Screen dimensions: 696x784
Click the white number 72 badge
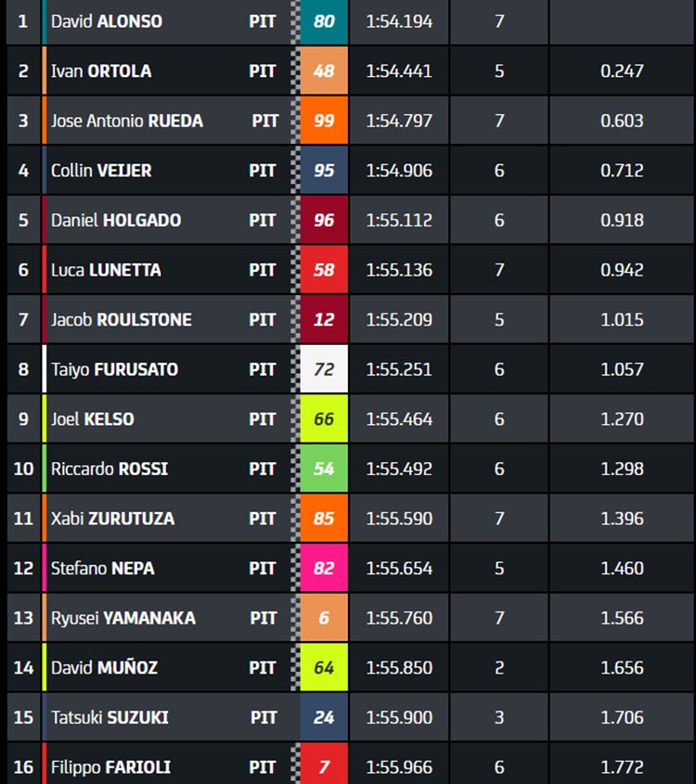324,369
